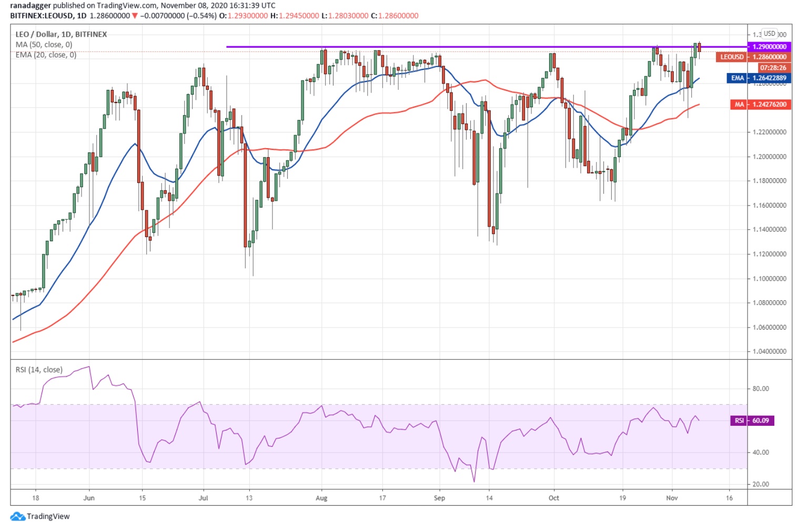Click the EMA (20, close, 0) legend
808x532 pixels.
tap(46, 55)
